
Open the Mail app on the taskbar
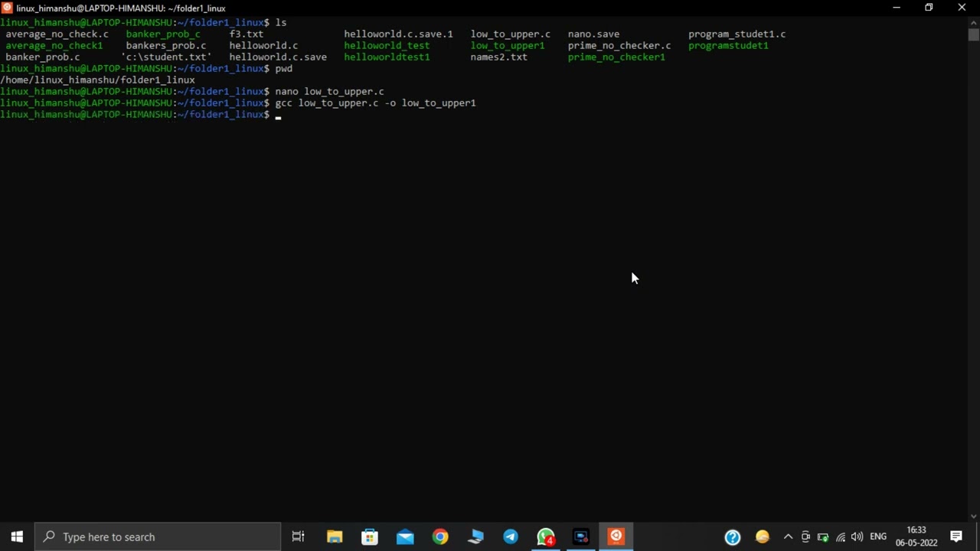405,536
